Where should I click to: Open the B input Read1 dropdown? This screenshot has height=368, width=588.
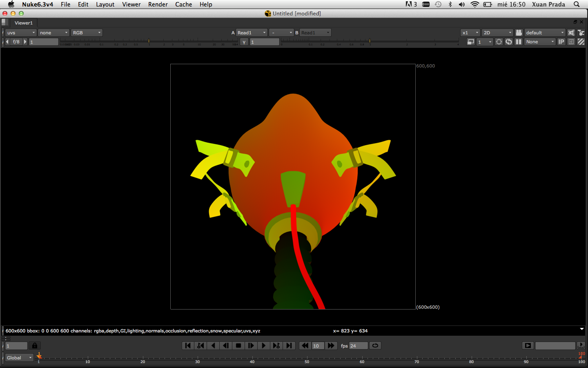315,33
